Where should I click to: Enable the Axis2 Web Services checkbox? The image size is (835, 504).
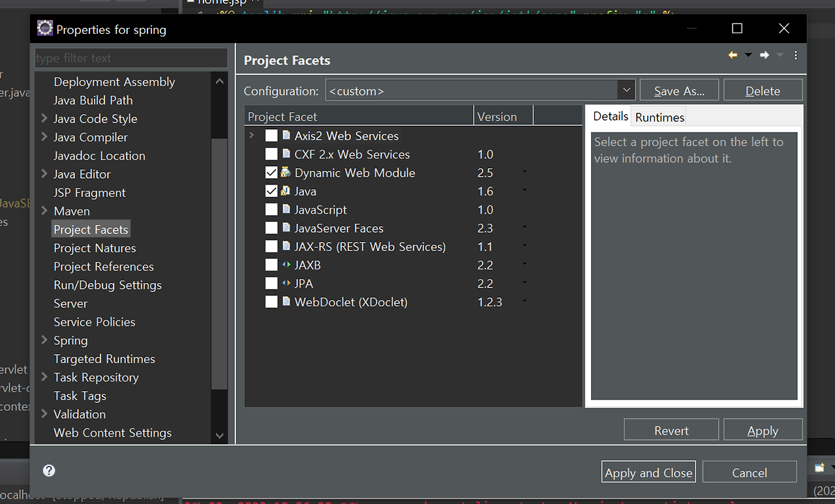[x=271, y=136]
